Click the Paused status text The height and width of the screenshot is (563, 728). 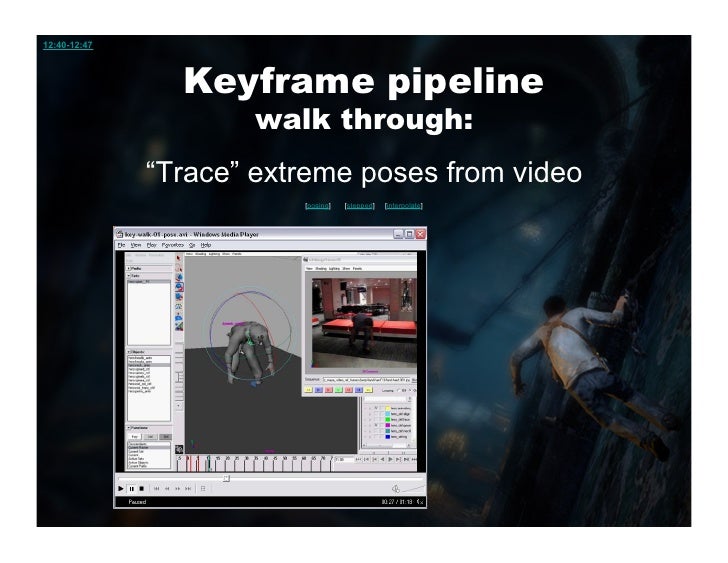tap(137, 502)
